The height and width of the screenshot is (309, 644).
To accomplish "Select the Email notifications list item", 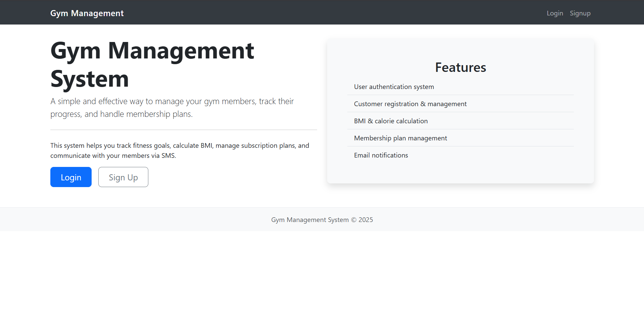I will click(x=460, y=155).
